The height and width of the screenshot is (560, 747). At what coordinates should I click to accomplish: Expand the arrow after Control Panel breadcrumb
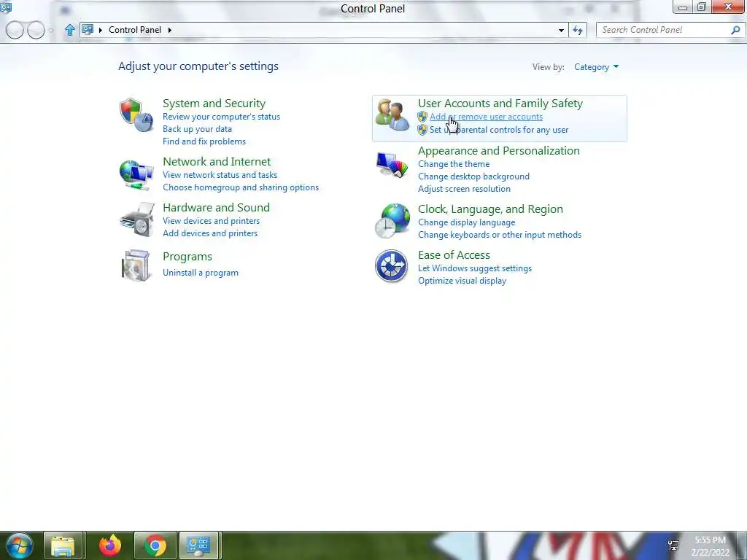(169, 30)
